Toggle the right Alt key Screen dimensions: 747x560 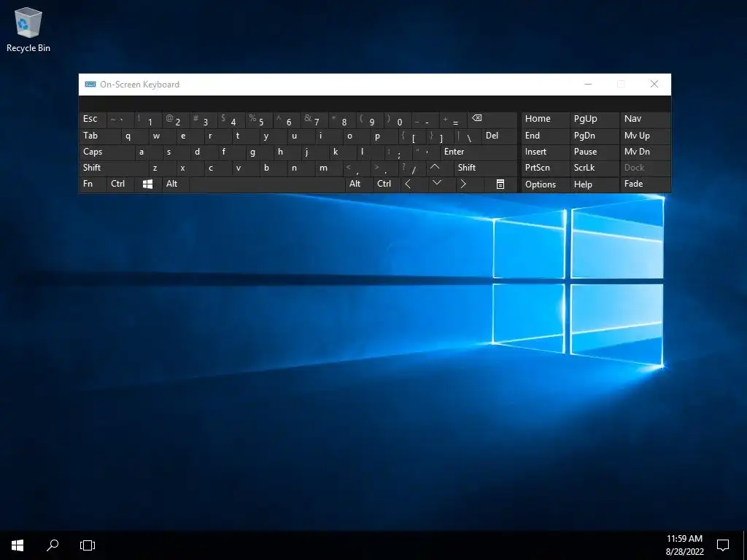[x=359, y=184]
